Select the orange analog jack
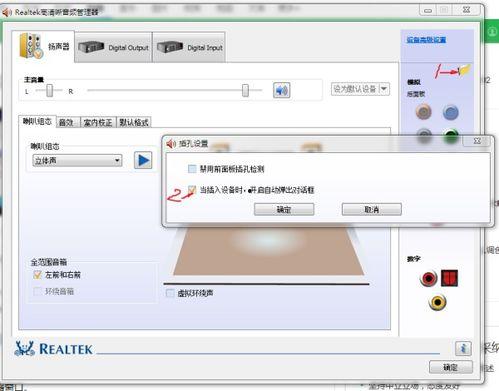 tap(423, 112)
